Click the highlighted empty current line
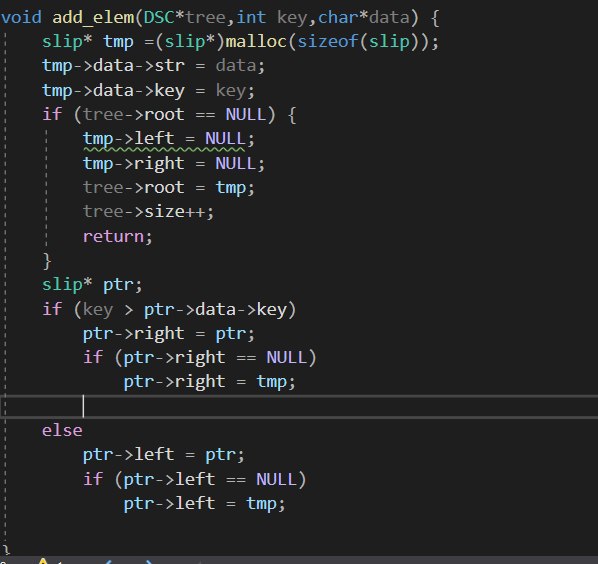Viewport: 598px width, 564px height. click(299, 407)
